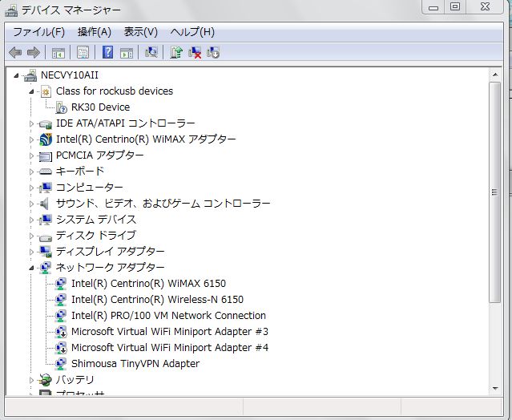Select Microsoft Virtual WiFi Miniport Adapter #3
Viewport: 512px width, 420px height.
(x=170, y=332)
